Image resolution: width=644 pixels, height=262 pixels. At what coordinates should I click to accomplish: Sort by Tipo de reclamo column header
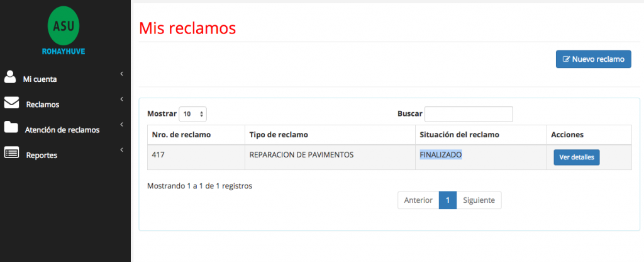click(x=279, y=135)
